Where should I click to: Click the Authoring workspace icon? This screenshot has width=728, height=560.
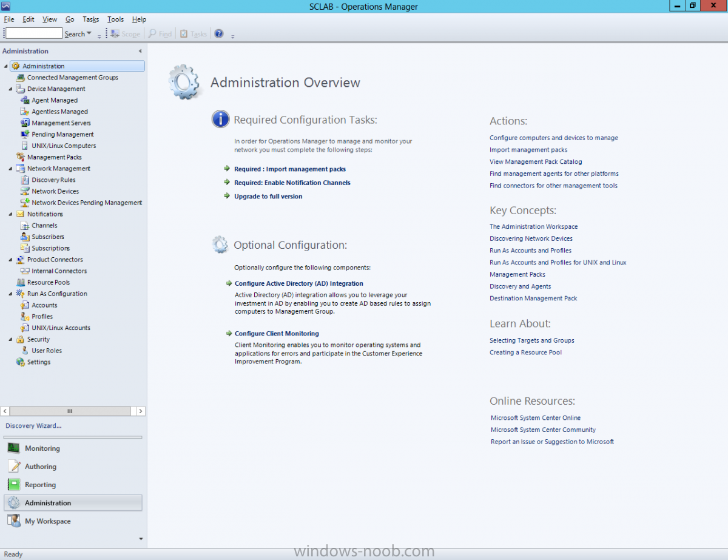point(14,467)
